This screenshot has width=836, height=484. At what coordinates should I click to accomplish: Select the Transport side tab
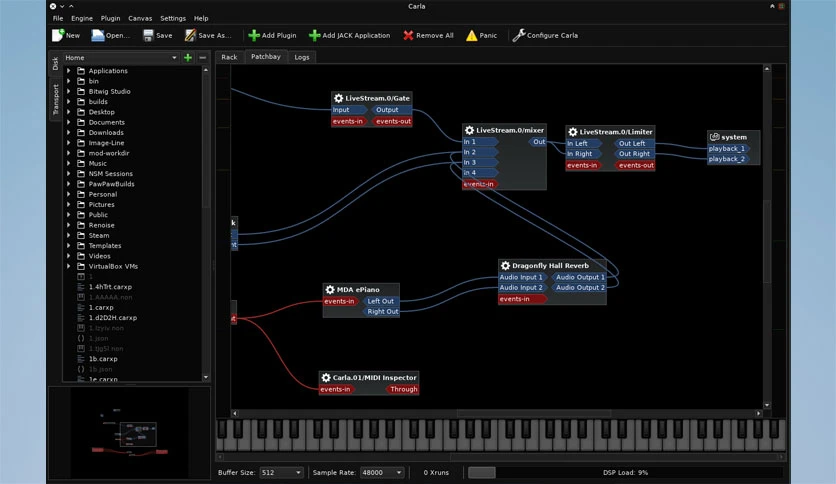[55, 99]
